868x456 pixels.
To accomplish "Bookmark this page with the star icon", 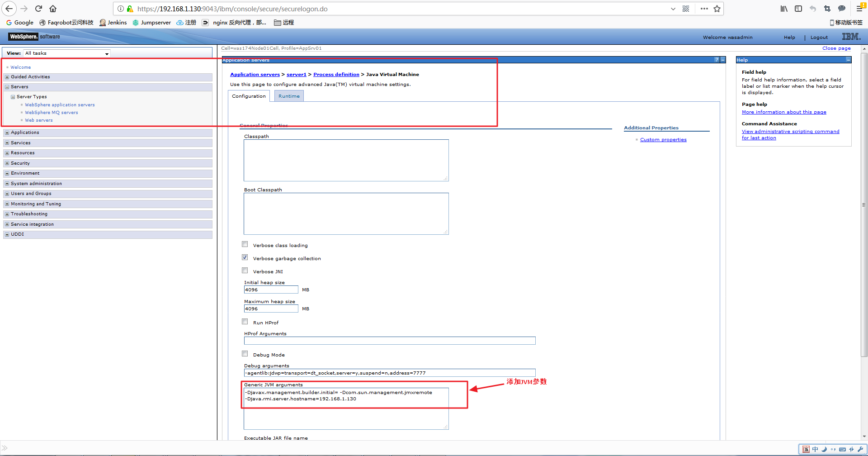I will point(717,9).
